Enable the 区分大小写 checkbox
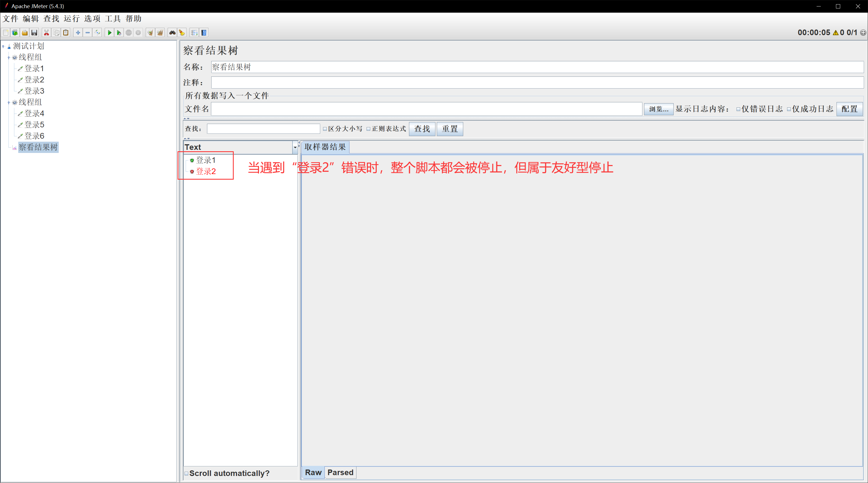Image resolution: width=868 pixels, height=483 pixels. (325, 129)
